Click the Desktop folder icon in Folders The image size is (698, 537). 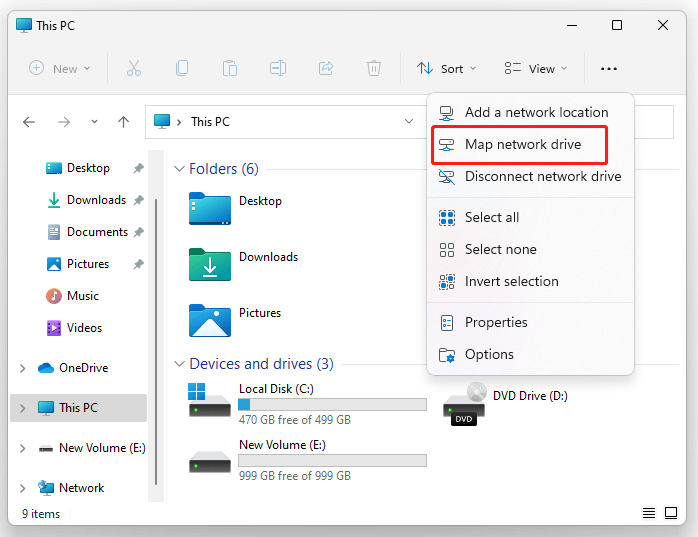210,208
